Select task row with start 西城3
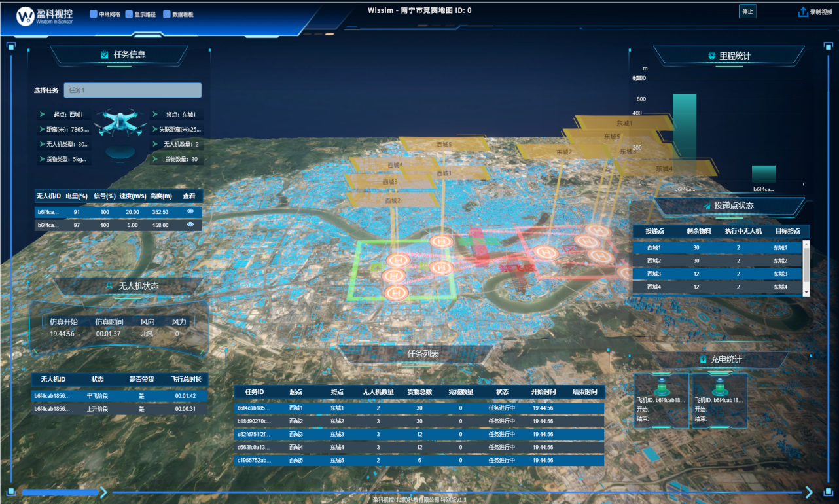The height and width of the screenshot is (504, 839). pos(419,434)
